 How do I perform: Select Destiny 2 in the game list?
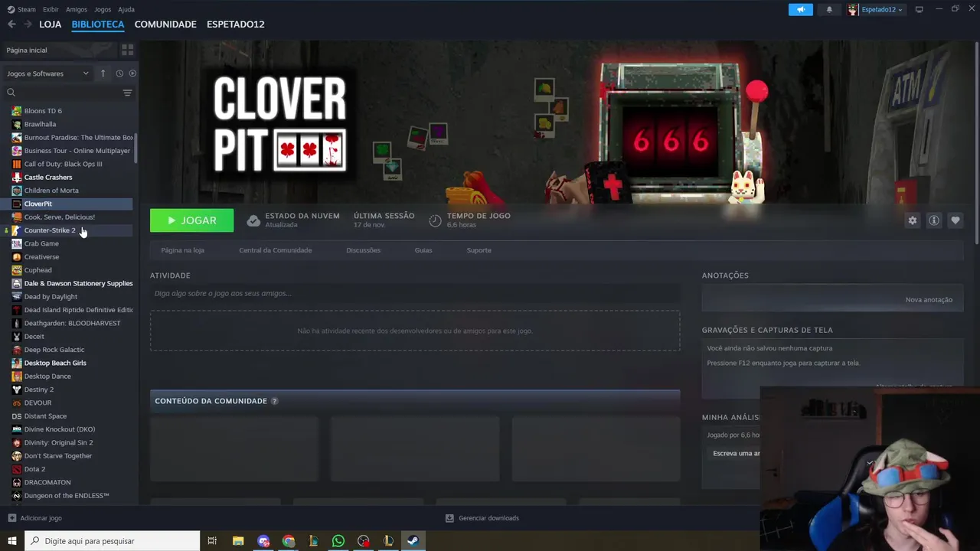click(39, 390)
